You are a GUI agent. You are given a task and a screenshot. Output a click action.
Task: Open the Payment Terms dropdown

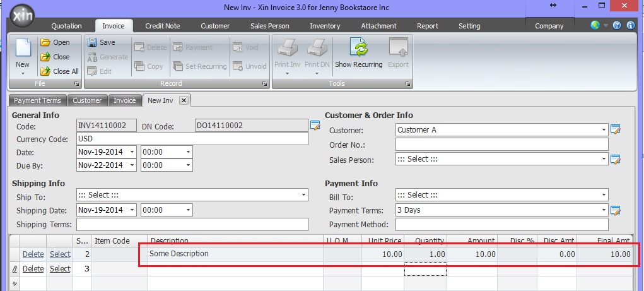[604, 210]
